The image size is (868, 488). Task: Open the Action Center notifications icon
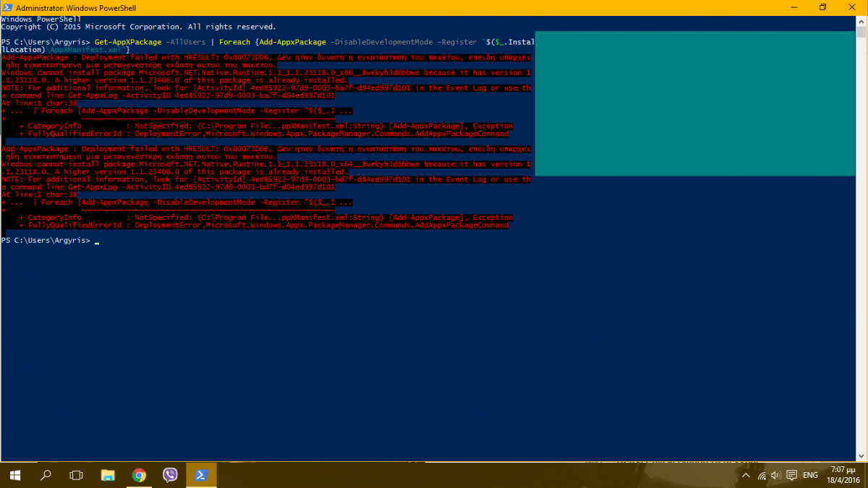[792, 476]
